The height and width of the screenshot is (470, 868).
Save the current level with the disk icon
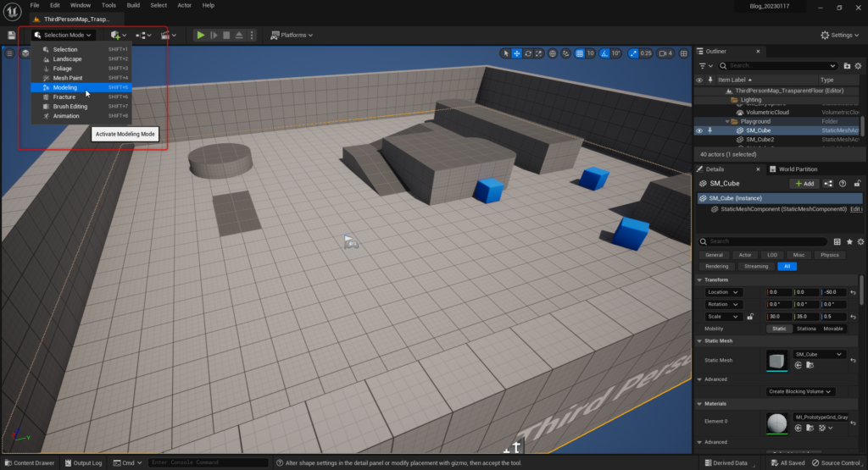(x=12, y=35)
